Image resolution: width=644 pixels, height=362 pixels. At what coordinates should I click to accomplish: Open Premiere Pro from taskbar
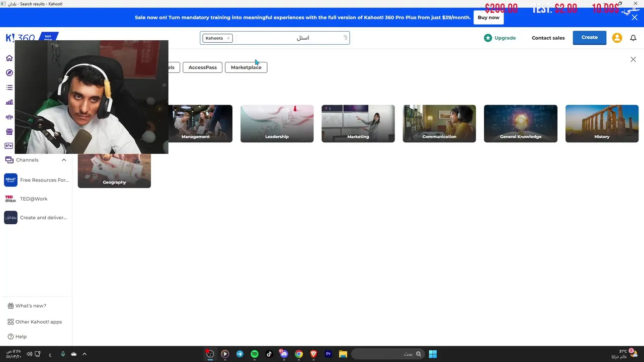328,354
